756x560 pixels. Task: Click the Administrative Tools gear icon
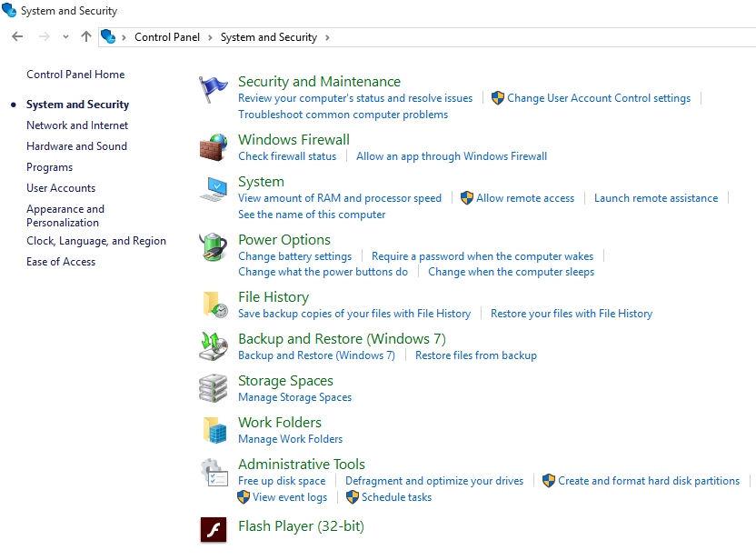(x=214, y=472)
